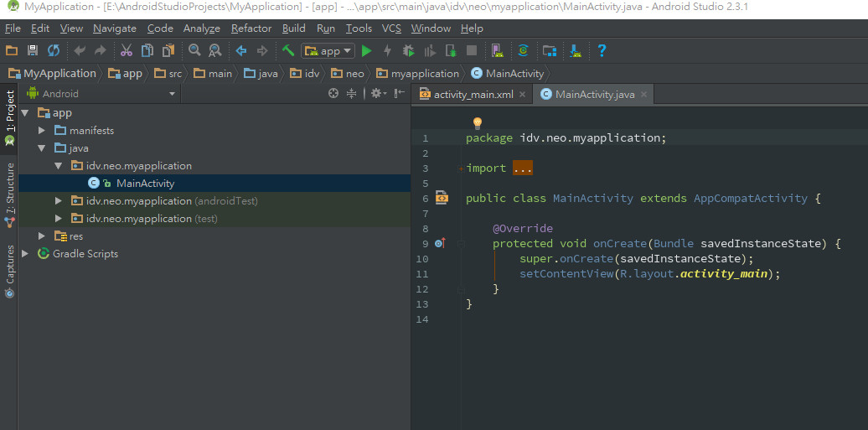Viewport: 868px width, 430px height.
Task: Click MainActivity breadcrumb
Action: (508, 73)
